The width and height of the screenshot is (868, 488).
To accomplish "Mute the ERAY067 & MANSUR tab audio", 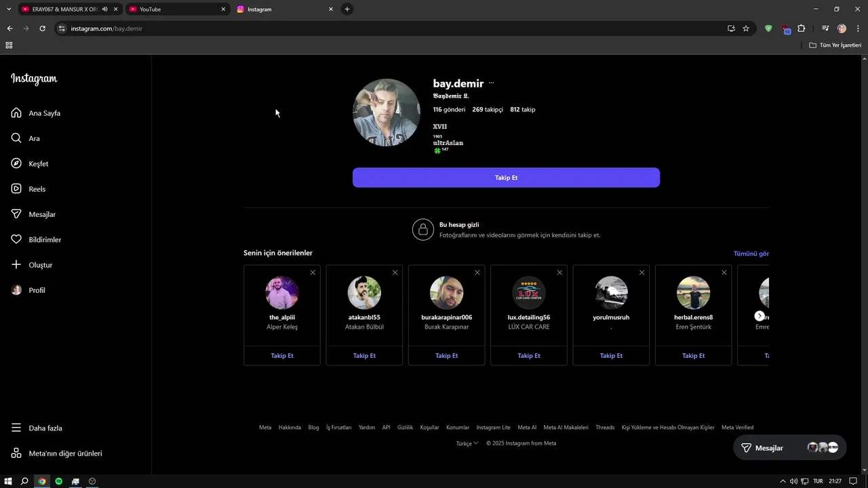I will [x=104, y=9].
